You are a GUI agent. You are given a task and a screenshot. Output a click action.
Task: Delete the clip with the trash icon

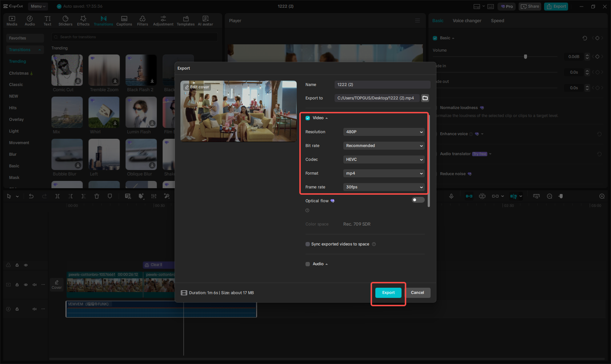pos(97,196)
